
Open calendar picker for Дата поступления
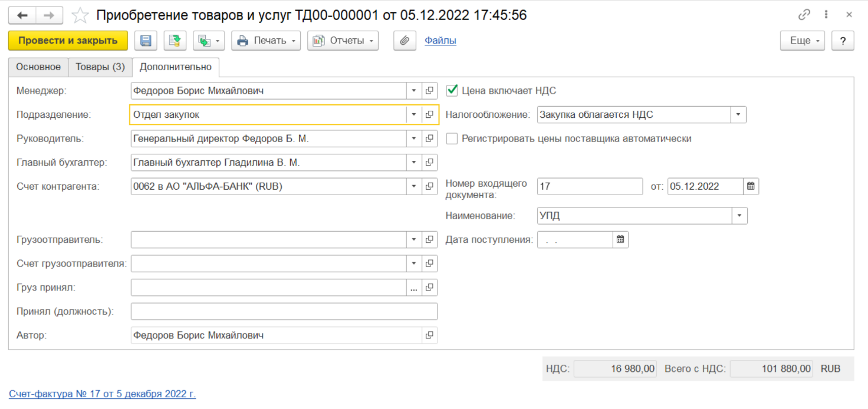620,240
